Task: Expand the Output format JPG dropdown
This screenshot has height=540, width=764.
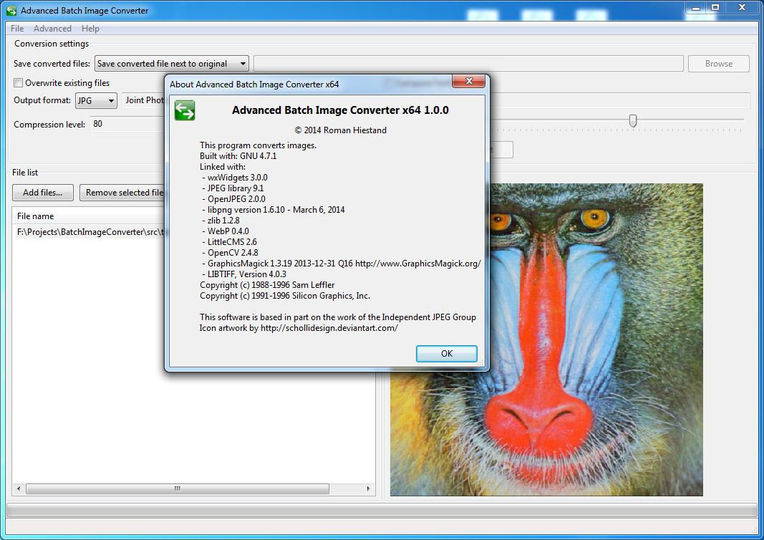Action: [96, 100]
